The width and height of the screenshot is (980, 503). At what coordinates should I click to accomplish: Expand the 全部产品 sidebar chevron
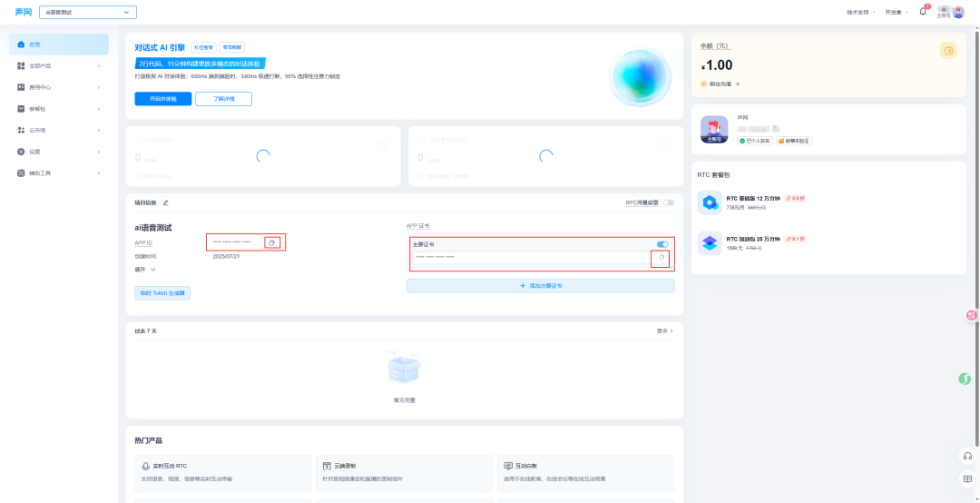(99, 65)
